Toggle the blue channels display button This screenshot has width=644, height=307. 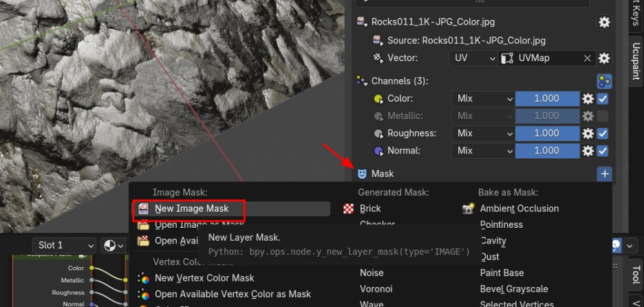[604, 81]
